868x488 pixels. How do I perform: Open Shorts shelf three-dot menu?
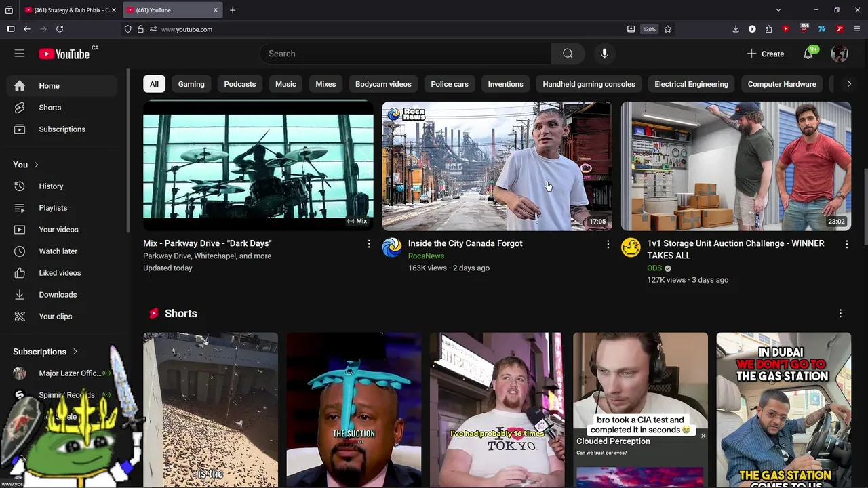pos(840,314)
